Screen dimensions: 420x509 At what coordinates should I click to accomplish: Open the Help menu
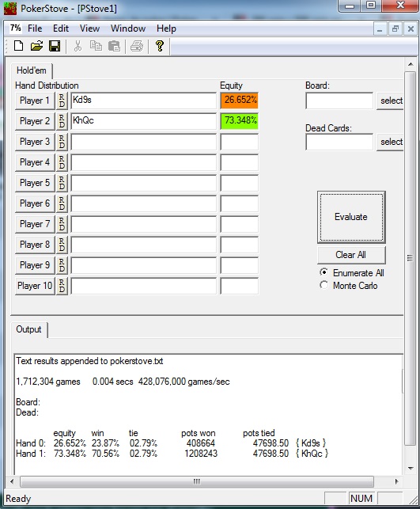tap(166, 28)
